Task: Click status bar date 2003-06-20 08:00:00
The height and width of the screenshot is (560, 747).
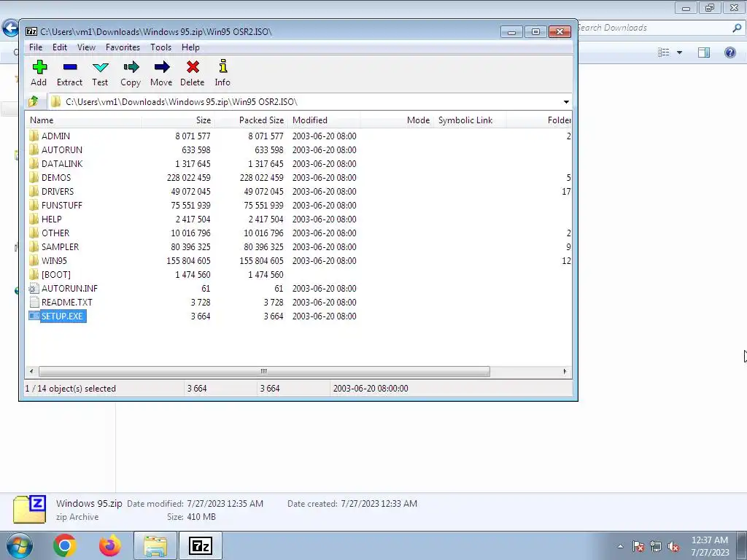Action: click(371, 389)
